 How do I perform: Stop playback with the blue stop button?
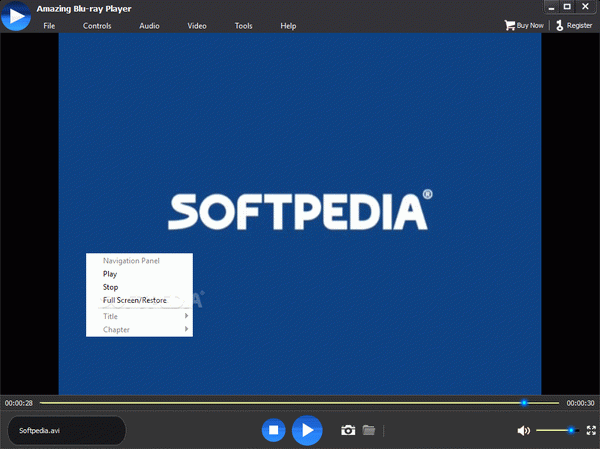coord(274,430)
